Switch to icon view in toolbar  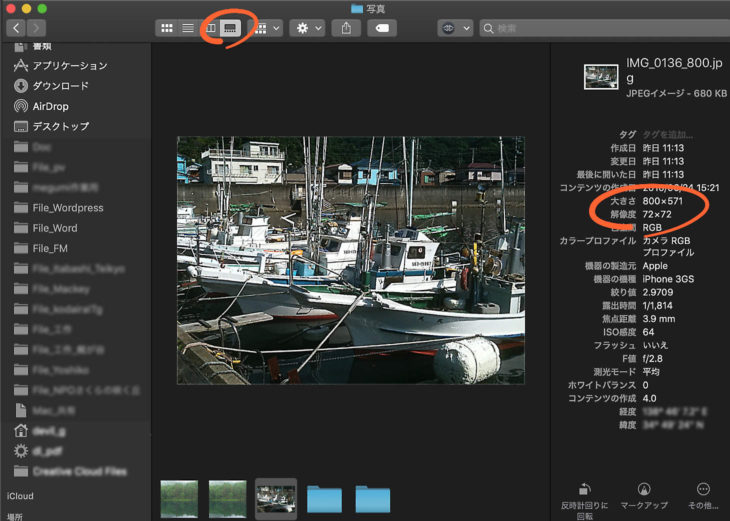[166, 28]
